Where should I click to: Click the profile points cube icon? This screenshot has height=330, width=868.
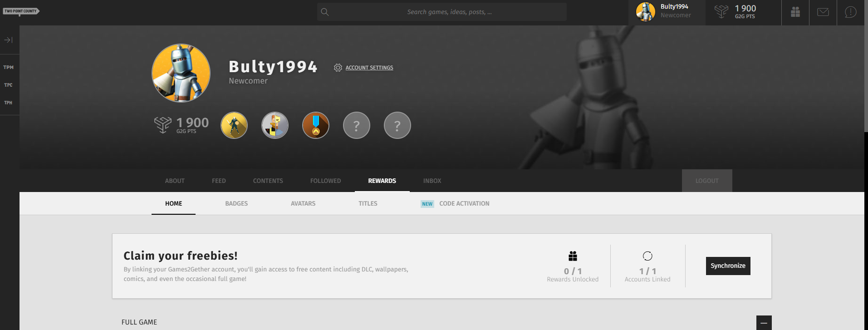[163, 125]
